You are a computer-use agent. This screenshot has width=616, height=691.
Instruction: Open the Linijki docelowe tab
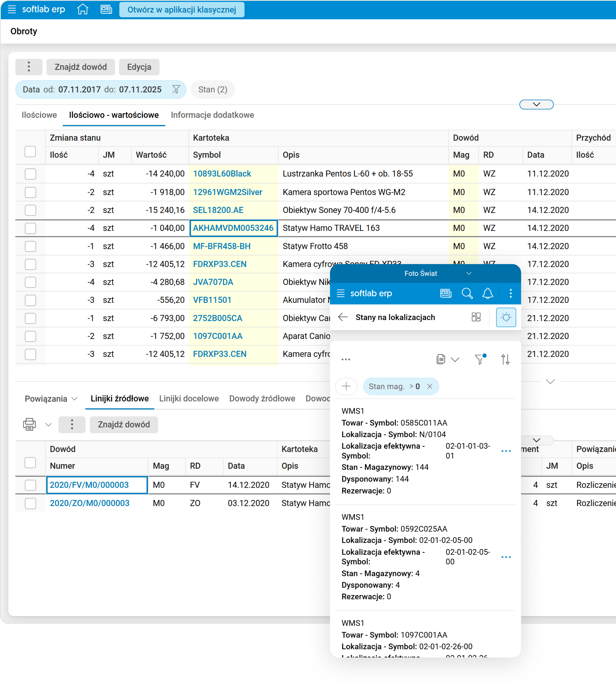(x=189, y=399)
